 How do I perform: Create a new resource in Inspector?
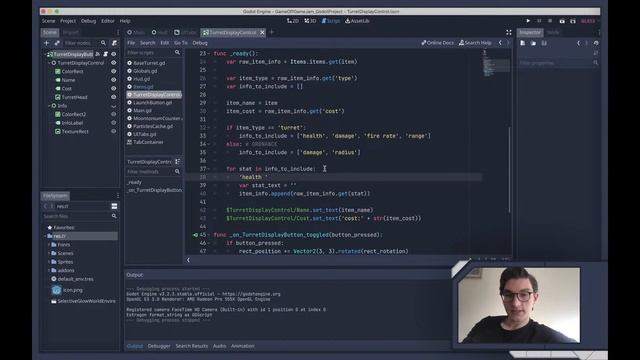pos(523,43)
